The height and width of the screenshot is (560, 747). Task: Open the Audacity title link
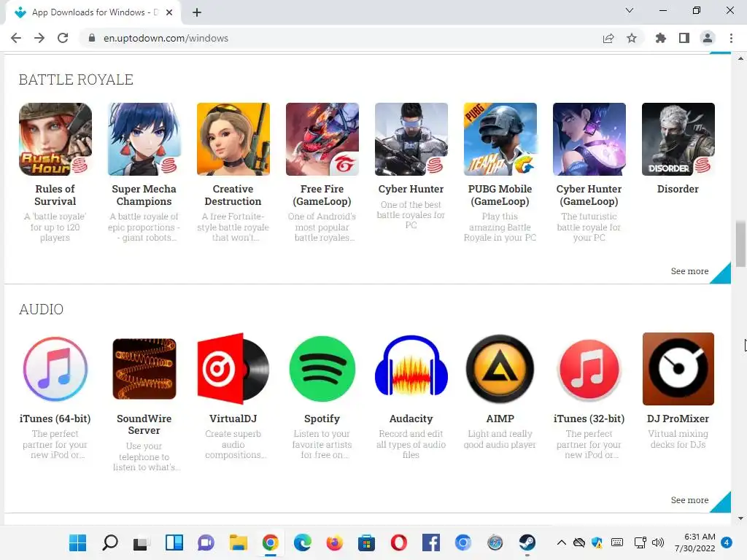tap(411, 419)
